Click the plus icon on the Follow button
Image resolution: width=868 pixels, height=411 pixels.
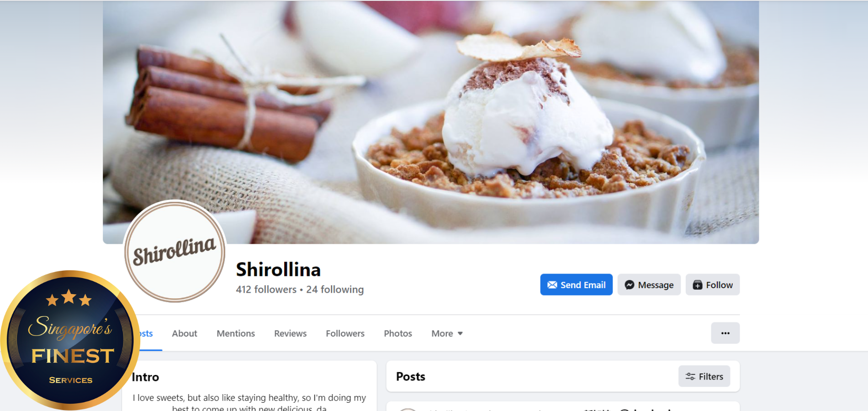tap(697, 285)
